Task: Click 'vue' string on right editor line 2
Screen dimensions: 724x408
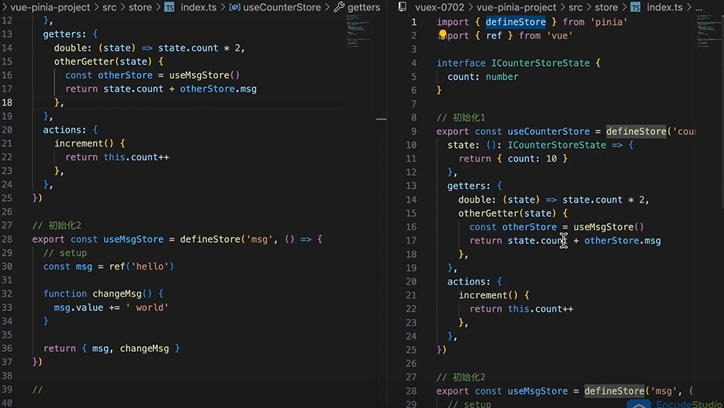Action: (x=560, y=36)
